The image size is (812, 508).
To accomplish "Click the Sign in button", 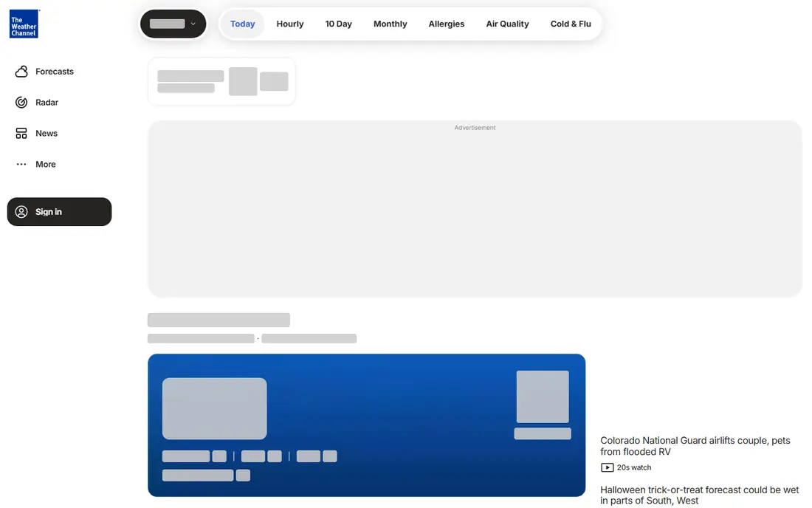I will click(60, 212).
